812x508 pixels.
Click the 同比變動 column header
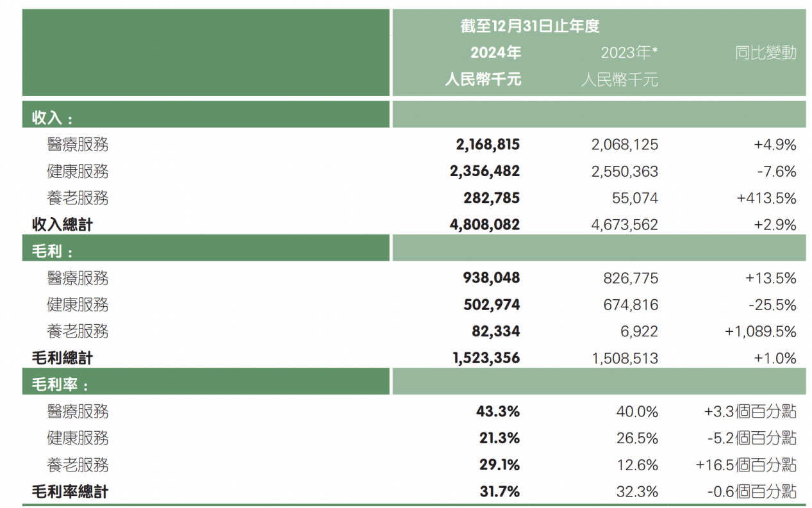click(x=766, y=53)
